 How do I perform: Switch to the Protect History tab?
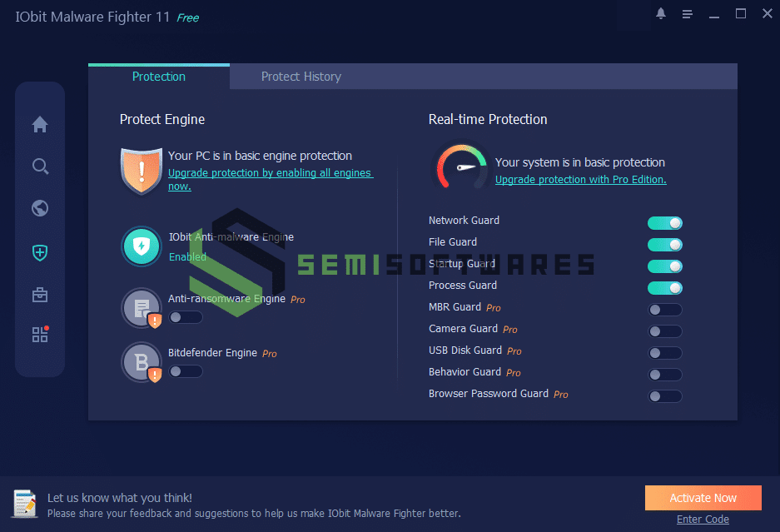point(301,77)
